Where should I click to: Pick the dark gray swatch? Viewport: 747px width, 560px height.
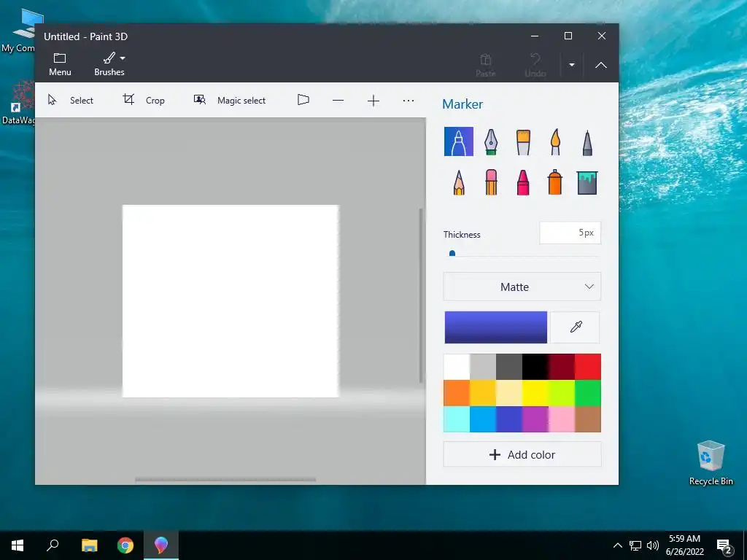point(508,367)
